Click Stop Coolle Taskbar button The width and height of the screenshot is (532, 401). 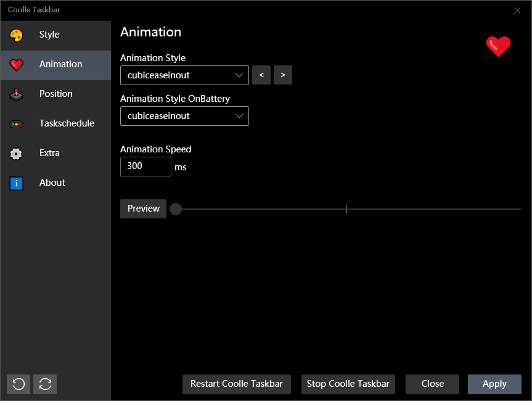pos(348,384)
